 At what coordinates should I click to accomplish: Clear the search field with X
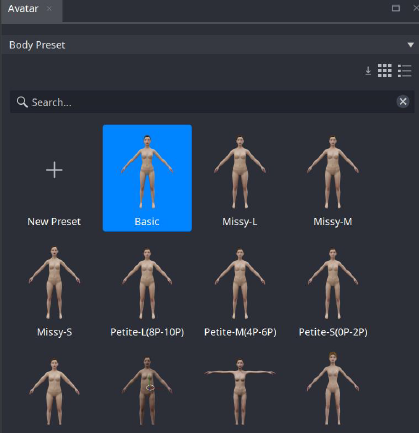[403, 101]
